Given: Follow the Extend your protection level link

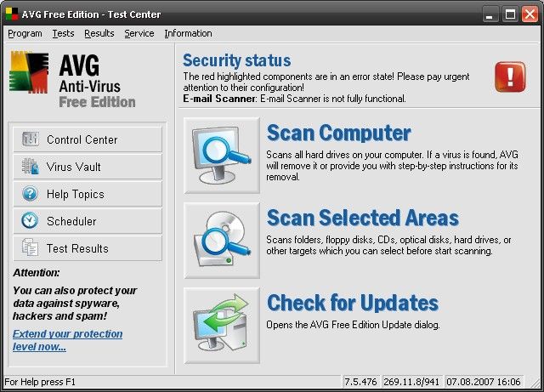Looking at the screenshot, I should pos(68,340).
